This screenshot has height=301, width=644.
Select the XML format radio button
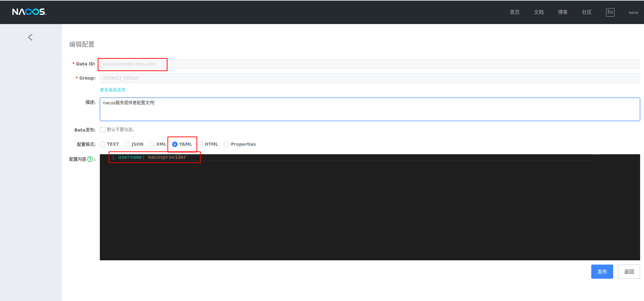pos(152,144)
